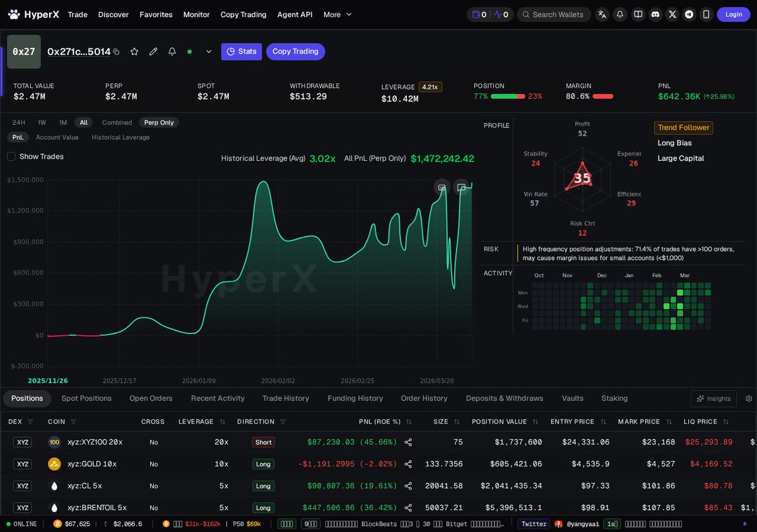Image resolution: width=757 pixels, height=532 pixels.
Task: Favorite this wallet with the star icon
Action: [x=134, y=52]
